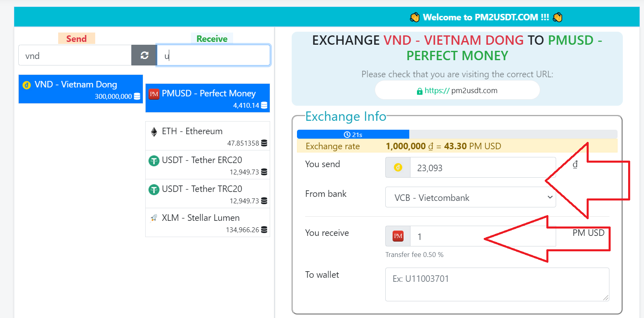
Task: Select VND - Vietnam Dong as send currency
Action: click(81, 89)
